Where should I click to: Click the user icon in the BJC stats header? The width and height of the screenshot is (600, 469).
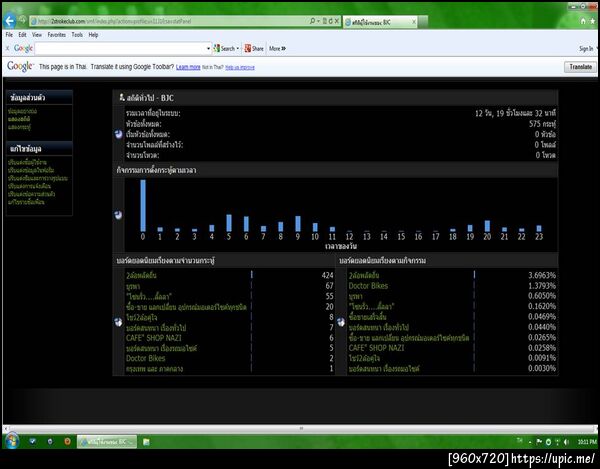[x=122, y=98]
